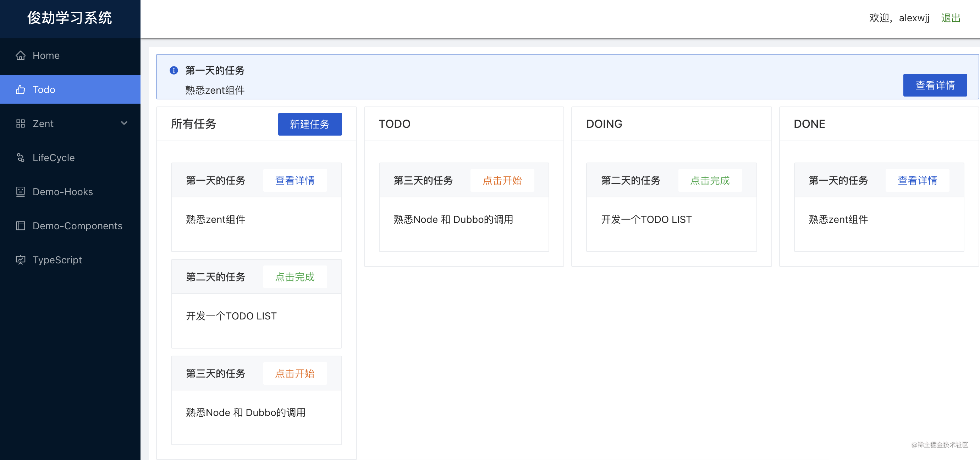The height and width of the screenshot is (460, 980).
Task: Click the 俊劫学习系统 logo title
Action: (70, 18)
